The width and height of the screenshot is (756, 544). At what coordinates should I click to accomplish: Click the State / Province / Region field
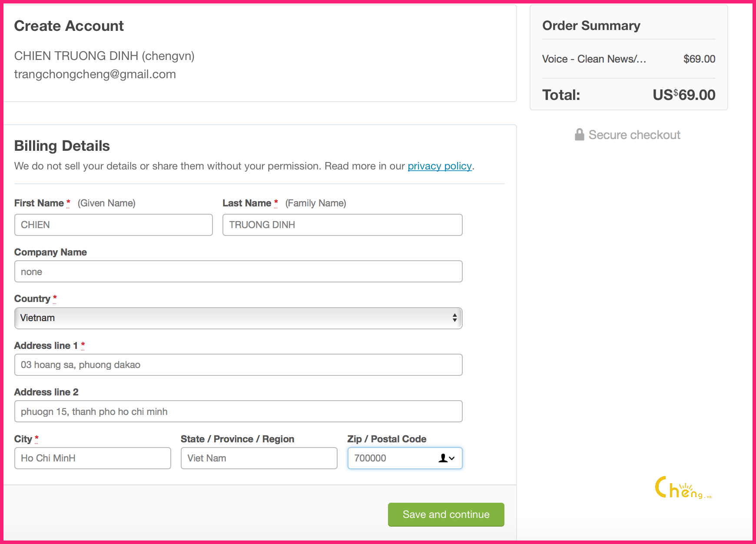click(x=259, y=458)
